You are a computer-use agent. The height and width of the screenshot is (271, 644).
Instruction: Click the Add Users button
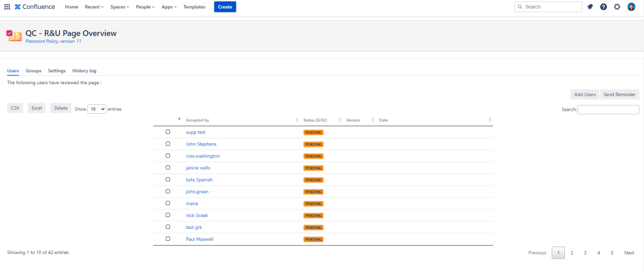click(585, 94)
